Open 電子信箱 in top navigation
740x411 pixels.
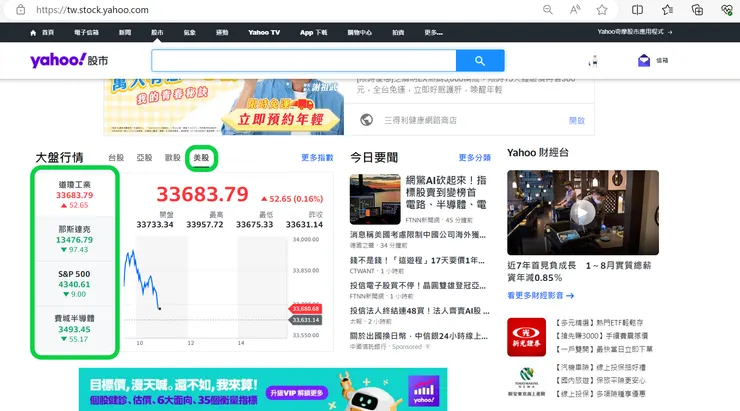[x=86, y=33]
